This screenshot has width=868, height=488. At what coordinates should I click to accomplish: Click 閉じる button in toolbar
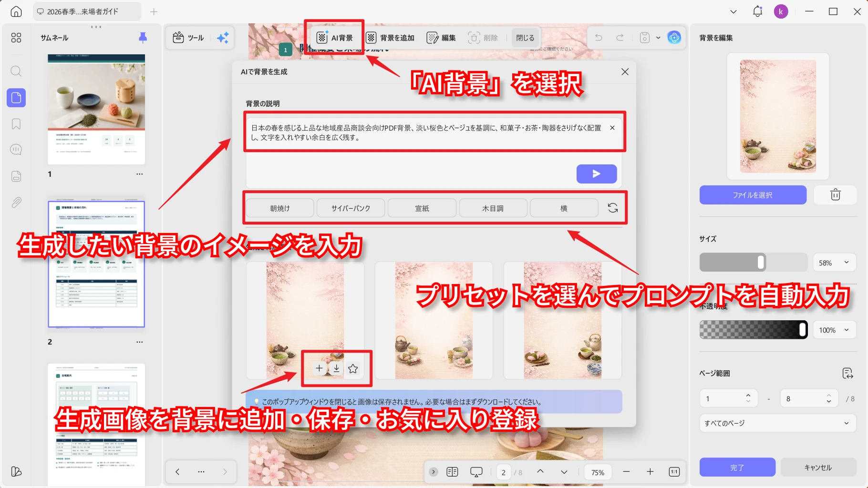coord(525,38)
